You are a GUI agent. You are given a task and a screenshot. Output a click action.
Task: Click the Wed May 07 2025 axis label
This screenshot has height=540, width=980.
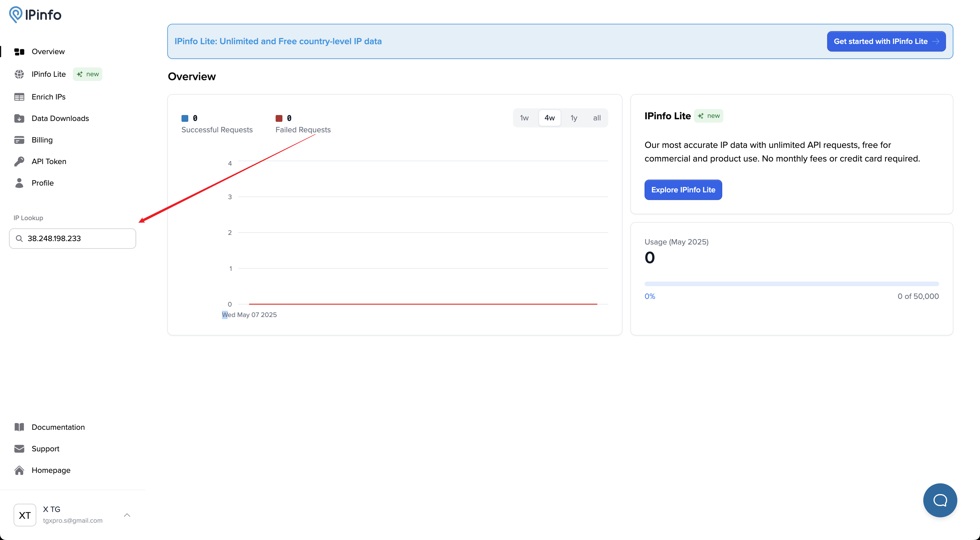click(x=249, y=315)
